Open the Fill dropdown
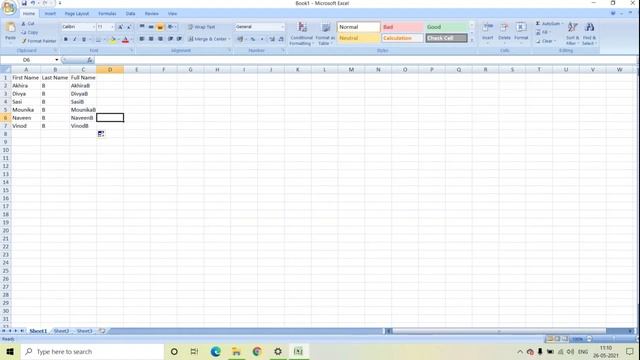 pyautogui.click(x=543, y=32)
